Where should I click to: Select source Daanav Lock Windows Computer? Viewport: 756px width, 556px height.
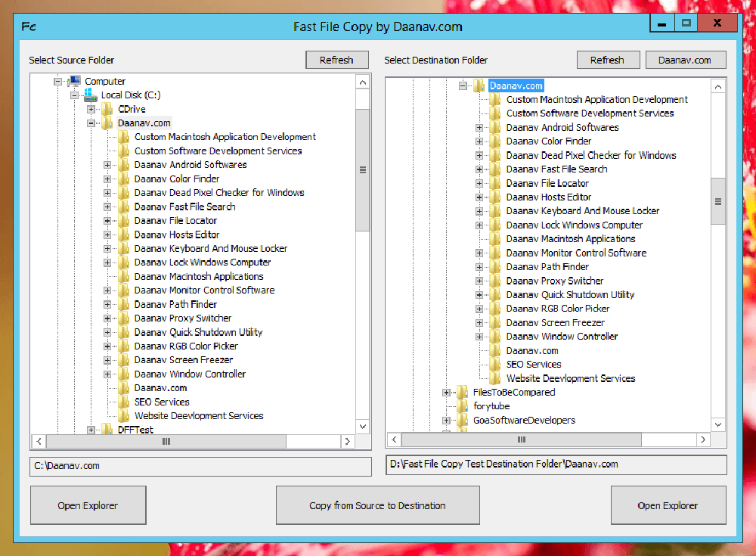(x=203, y=262)
